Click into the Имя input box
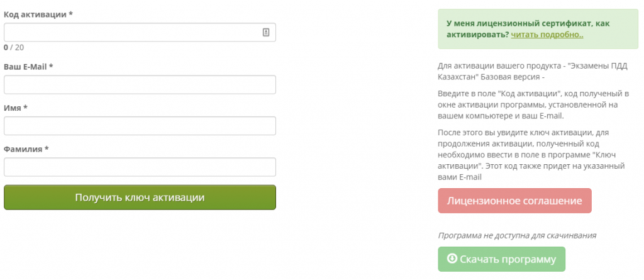The width and height of the screenshot is (644, 280). pyautogui.click(x=140, y=126)
